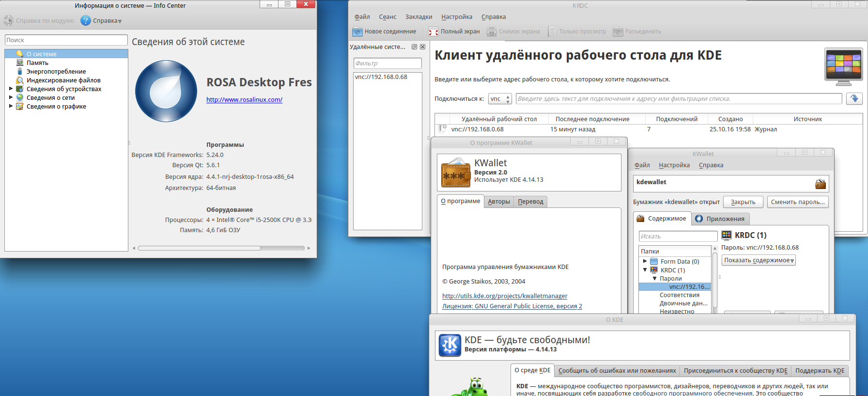This screenshot has width=868, height=396.
Task: Click the KWallet wallet icon in the about dialog
Action: (456, 173)
